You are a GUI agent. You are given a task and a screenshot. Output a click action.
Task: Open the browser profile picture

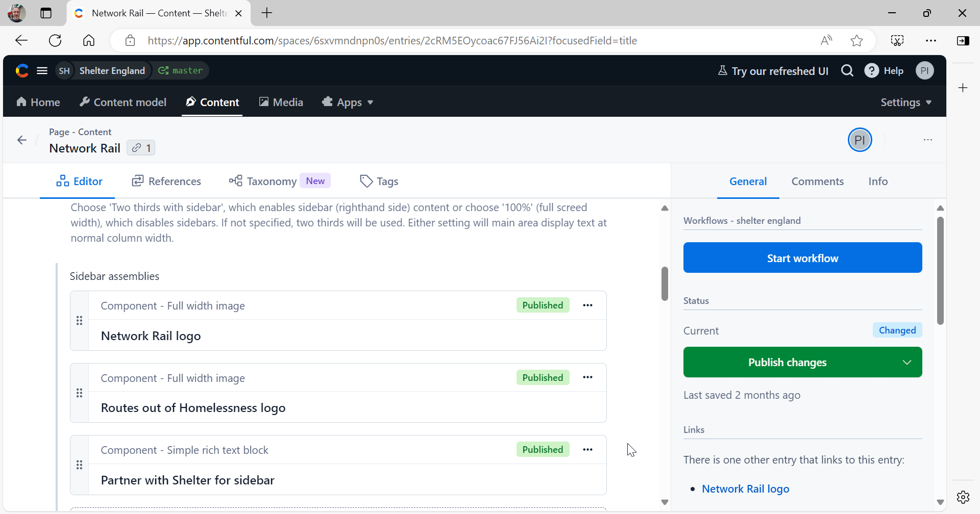pos(16,13)
